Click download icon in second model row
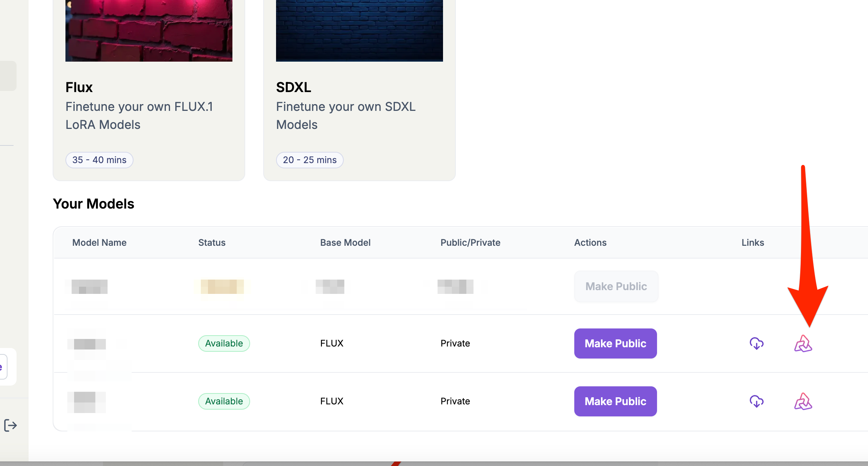This screenshot has width=868, height=466. click(756, 343)
